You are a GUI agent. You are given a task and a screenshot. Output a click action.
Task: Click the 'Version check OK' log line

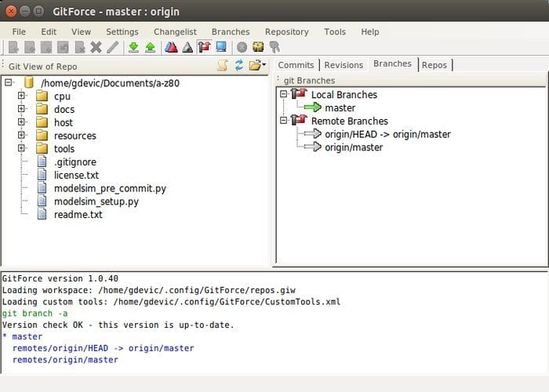(x=118, y=325)
